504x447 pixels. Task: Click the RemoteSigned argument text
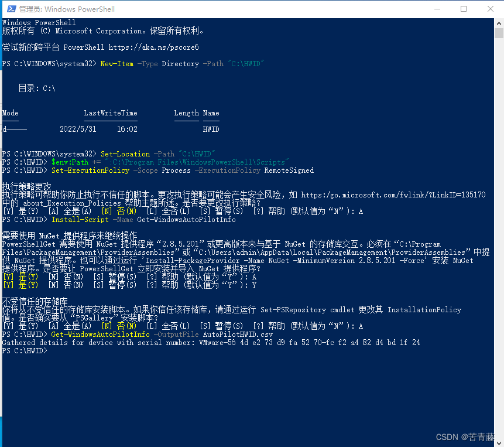tap(289, 170)
